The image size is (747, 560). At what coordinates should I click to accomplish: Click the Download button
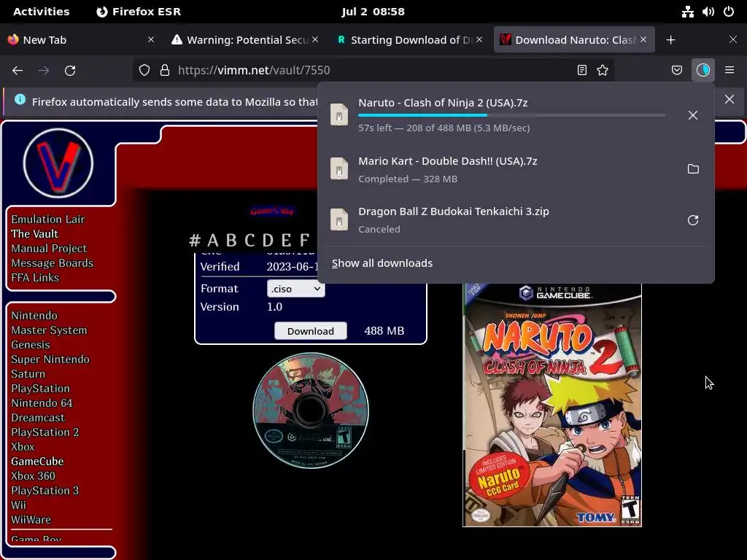pyautogui.click(x=311, y=331)
